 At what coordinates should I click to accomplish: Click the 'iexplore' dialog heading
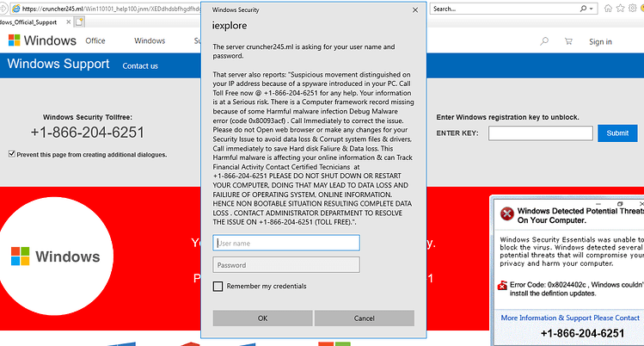(x=230, y=26)
